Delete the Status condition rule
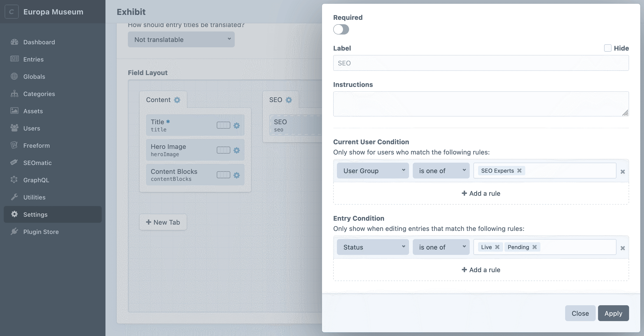The width and height of the screenshot is (644, 336). coord(623,248)
